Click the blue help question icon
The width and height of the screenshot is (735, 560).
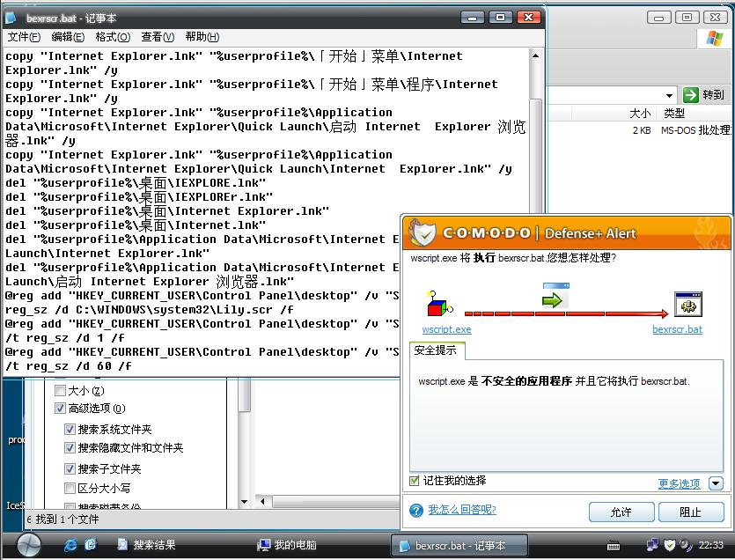tap(415, 511)
